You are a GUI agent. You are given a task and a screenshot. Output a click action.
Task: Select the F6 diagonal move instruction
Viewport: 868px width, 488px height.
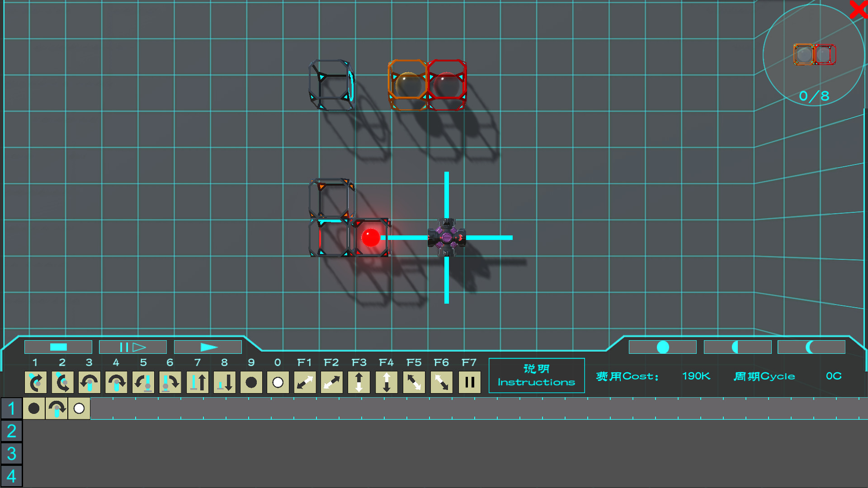coord(442,382)
